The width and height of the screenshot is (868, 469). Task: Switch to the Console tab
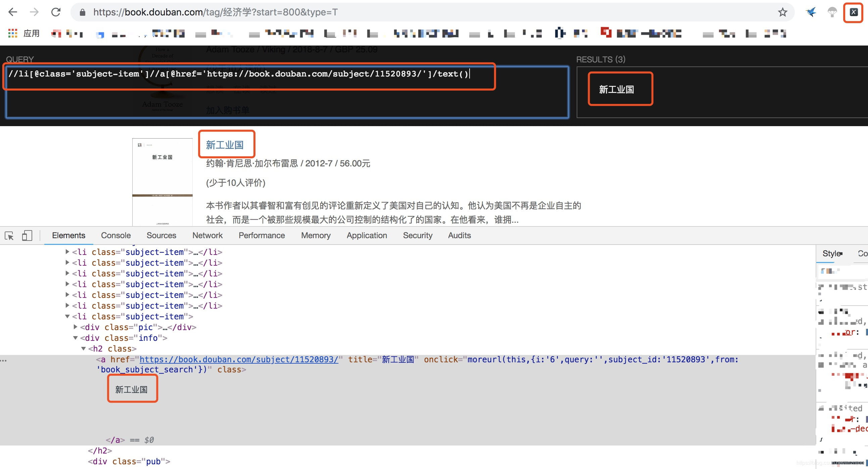[115, 236]
